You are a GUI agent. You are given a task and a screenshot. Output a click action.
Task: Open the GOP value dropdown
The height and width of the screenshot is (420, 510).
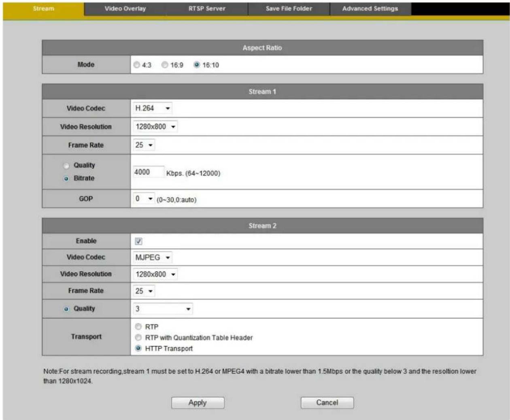(144, 199)
